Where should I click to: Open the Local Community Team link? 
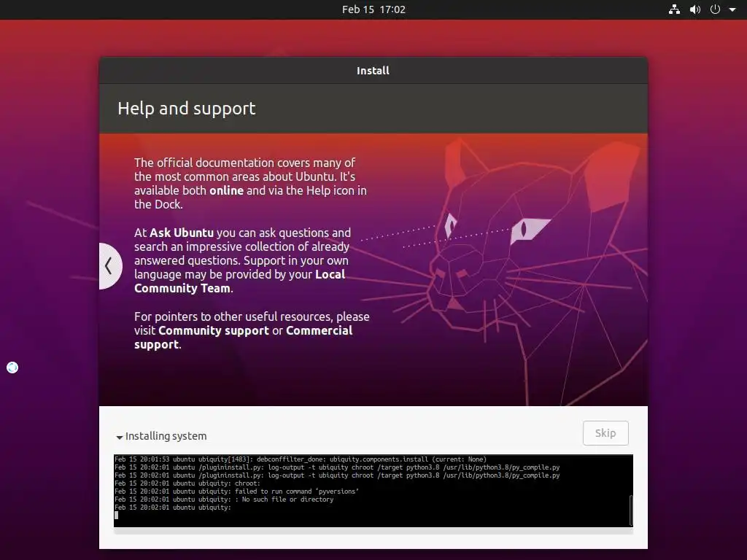pyautogui.click(x=239, y=281)
